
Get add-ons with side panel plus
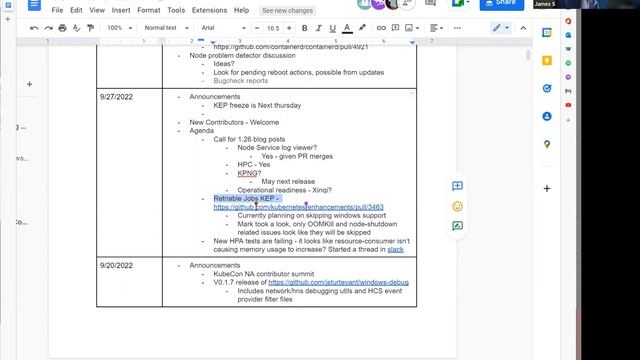[547, 189]
